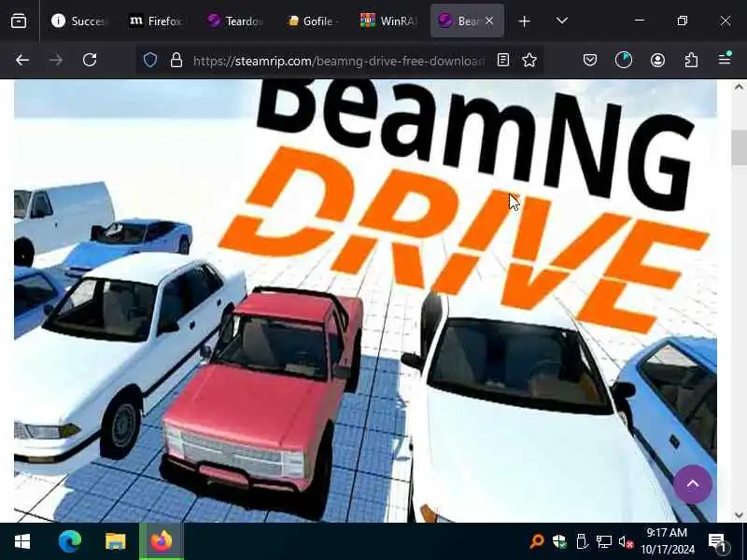The height and width of the screenshot is (560, 747).
Task: Expand the list all tabs dropdown
Action: coord(562,21)
